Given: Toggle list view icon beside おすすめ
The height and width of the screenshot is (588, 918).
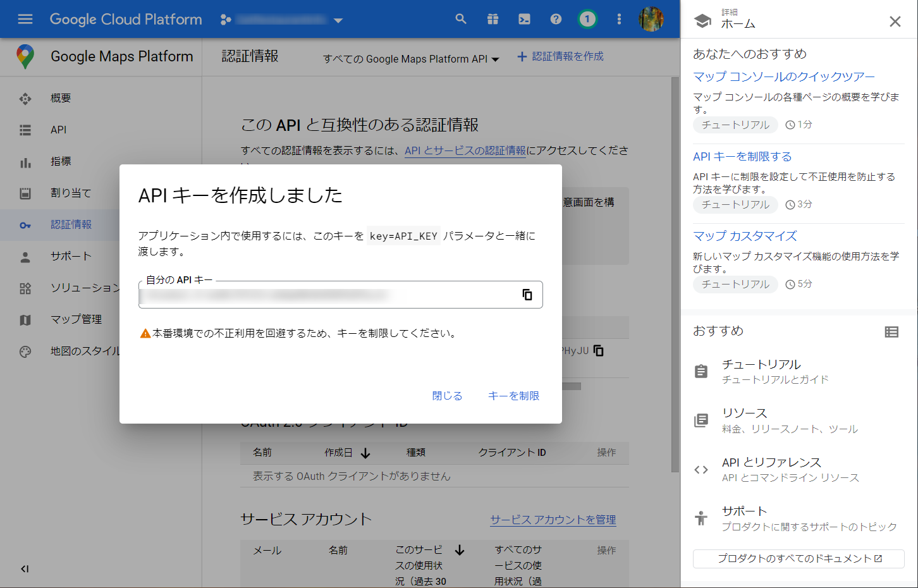Looking at the screenshot, I should click(x=891, y=332).
